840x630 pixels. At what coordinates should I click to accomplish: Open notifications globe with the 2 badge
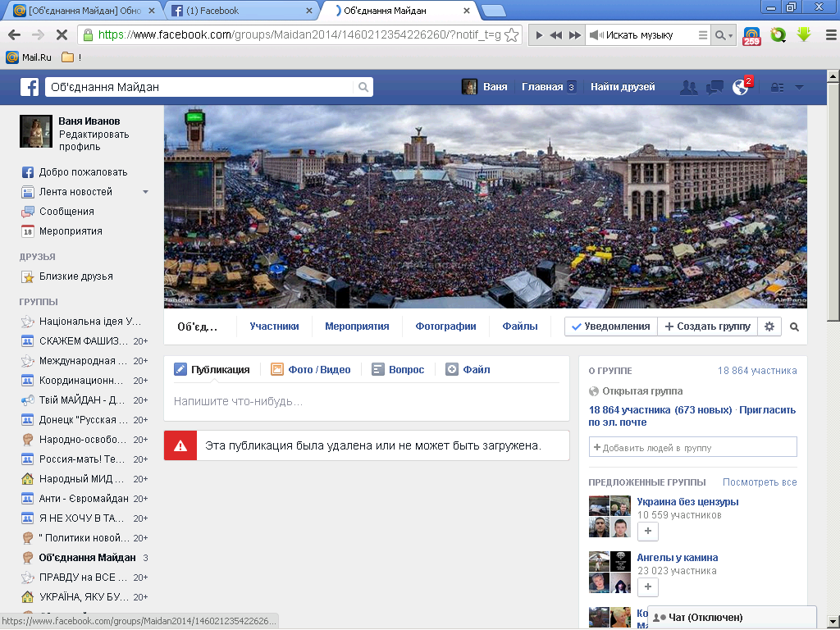pyautogui.click(x=741, y=87)
